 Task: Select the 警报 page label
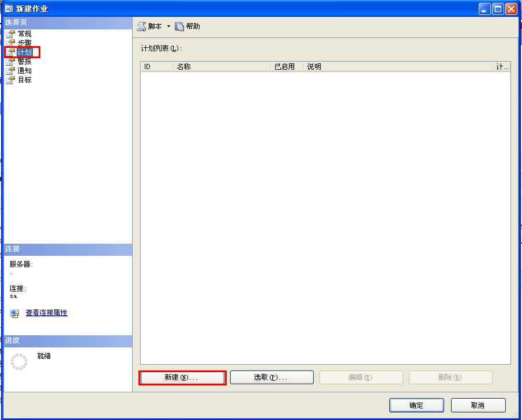tap(24, 62)
